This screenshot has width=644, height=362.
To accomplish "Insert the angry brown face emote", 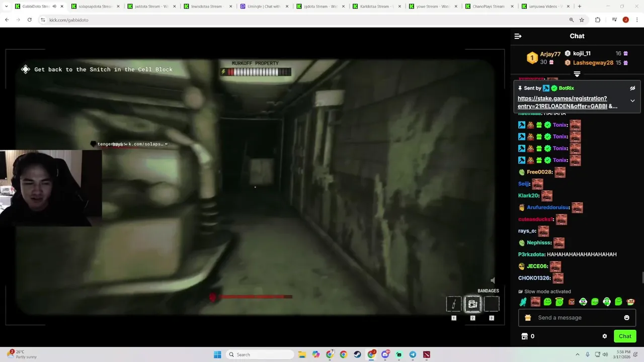I will pos(571,302).
